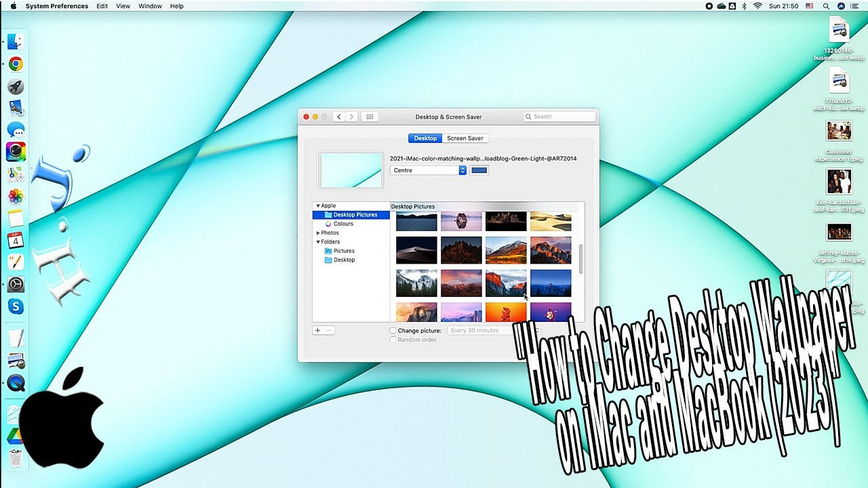Image resolution: width=868 pixels, height=488 pixels.
Task: Click the date and time Sun 21:50
Action: click(x=783, y=6)
